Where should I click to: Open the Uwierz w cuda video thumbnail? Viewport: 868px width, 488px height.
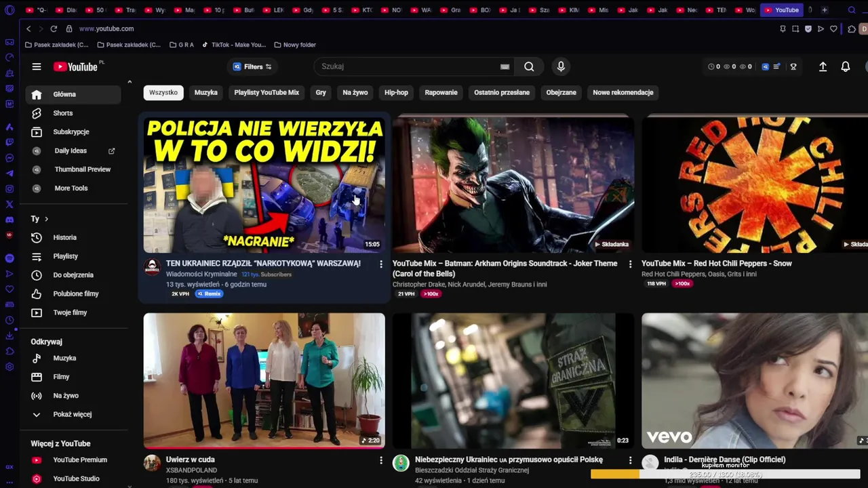pyautogui.click(x=264, y=380)
